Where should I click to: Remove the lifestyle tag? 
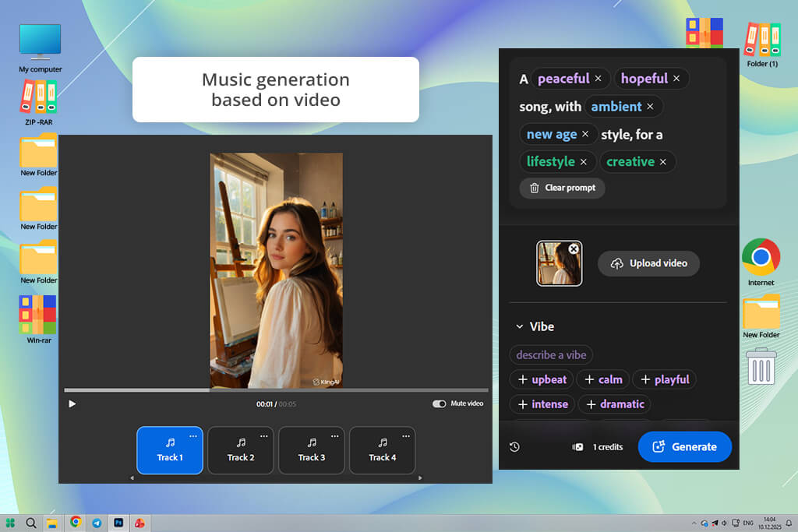(x=583, y=162)
